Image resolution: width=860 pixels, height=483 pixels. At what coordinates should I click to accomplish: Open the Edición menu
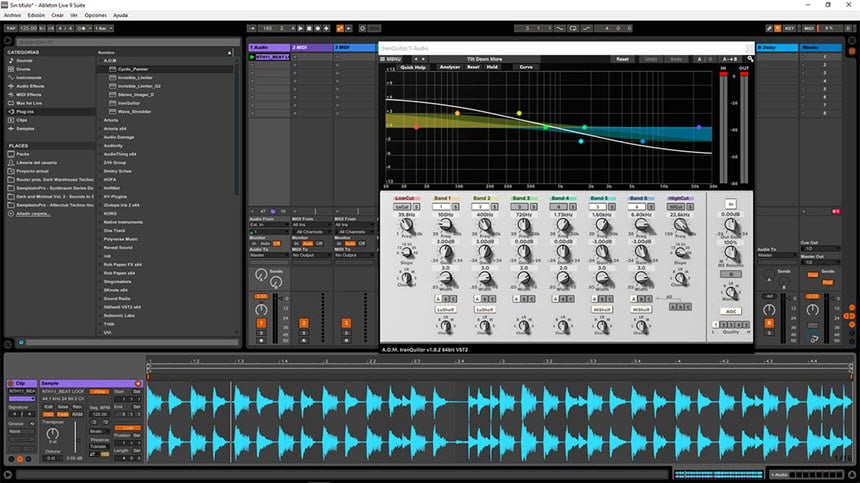36,15
